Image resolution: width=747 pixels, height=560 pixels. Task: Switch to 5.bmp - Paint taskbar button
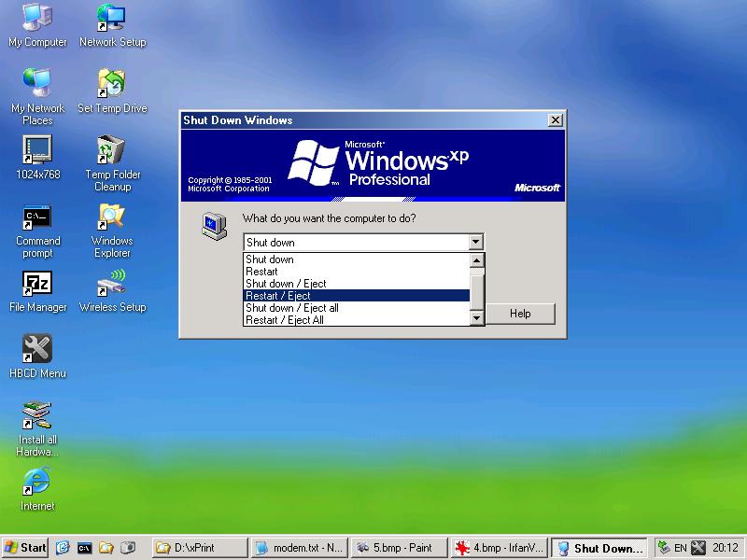400,548
